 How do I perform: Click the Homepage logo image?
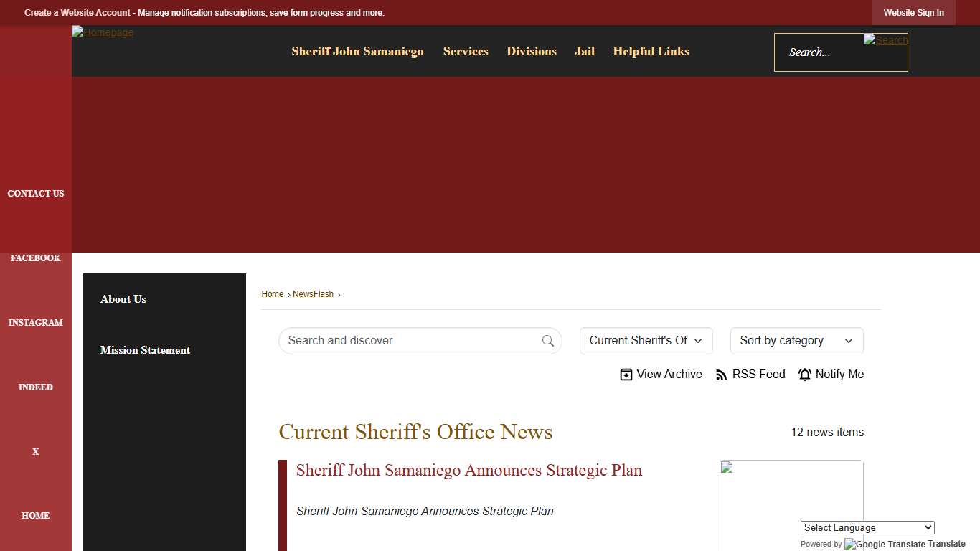point(103,32)
